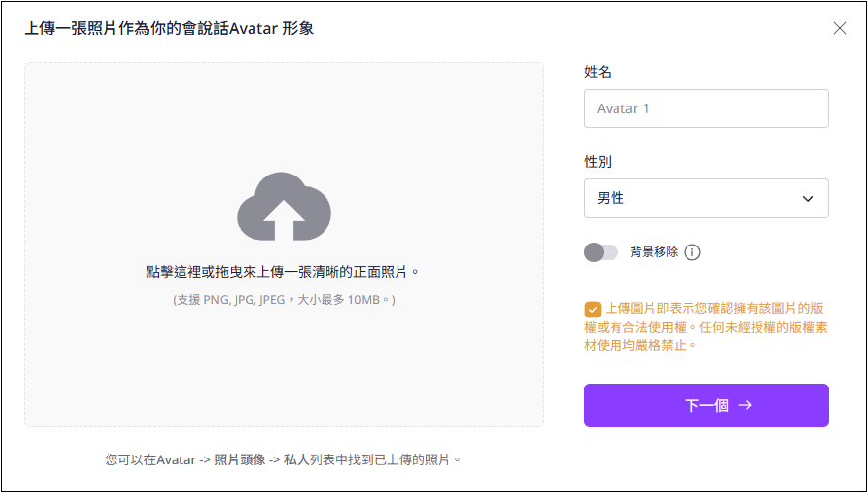The height and width of the screenshot is (493, 868).
Task: Close the Avatar upload dialog
Action: (839, 28)
